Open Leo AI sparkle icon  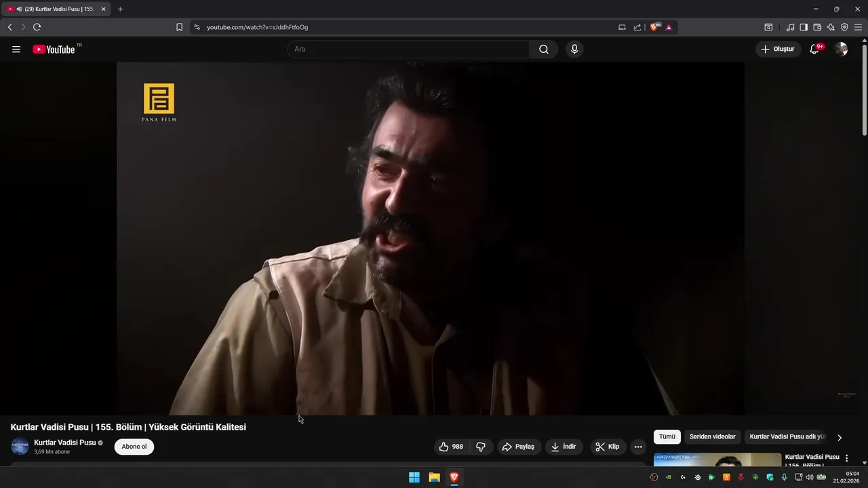coord(831,27)
